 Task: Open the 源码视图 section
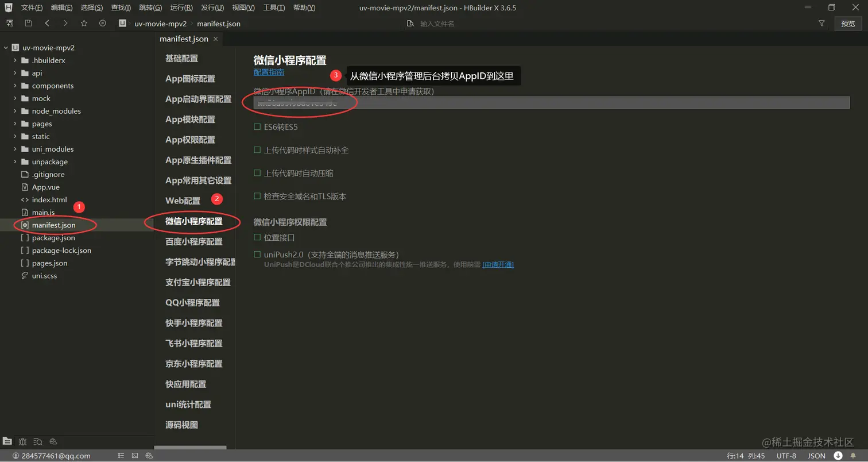pos(181,425)
